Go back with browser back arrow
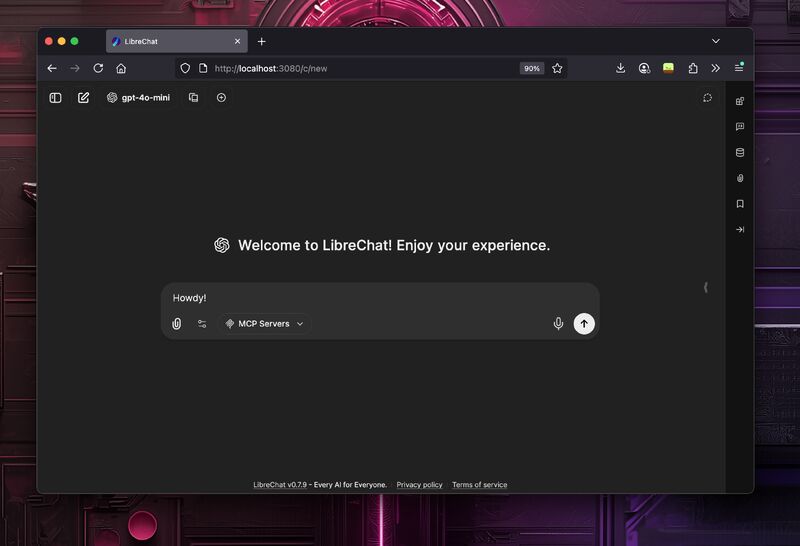Viewport: 800px width, 546px height. tap(52, 68)
